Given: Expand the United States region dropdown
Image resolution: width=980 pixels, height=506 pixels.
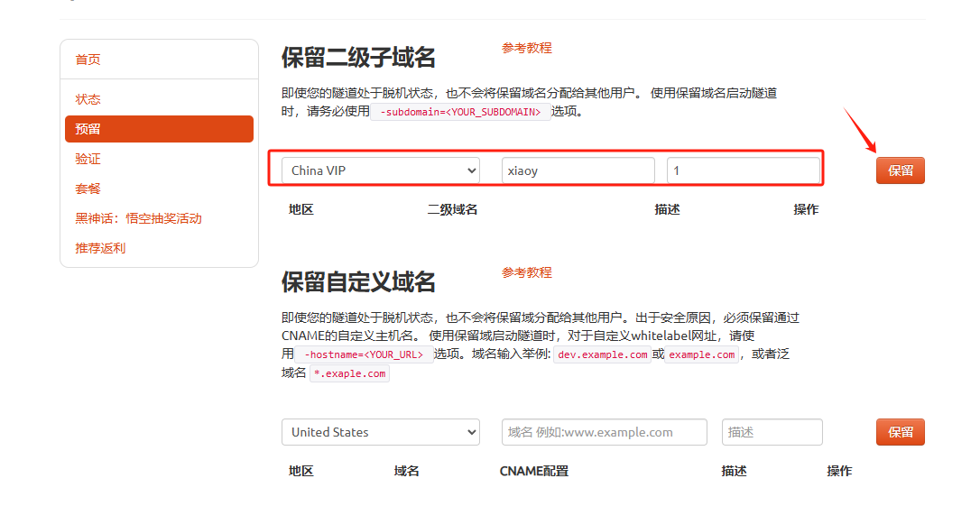Looking at the screenshot, I should pos(381,432).
